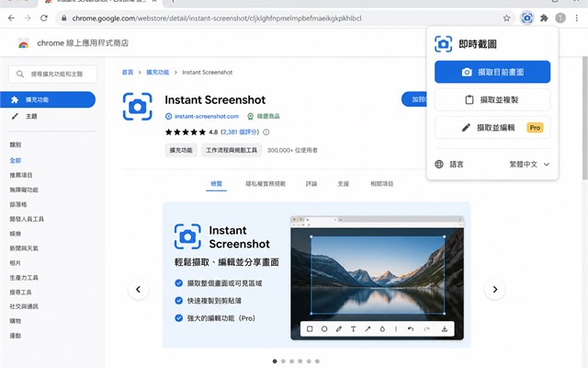This screenshot has height=368, width=588.
Task: Select the 新聞與天氣 category
Action: 24,248
